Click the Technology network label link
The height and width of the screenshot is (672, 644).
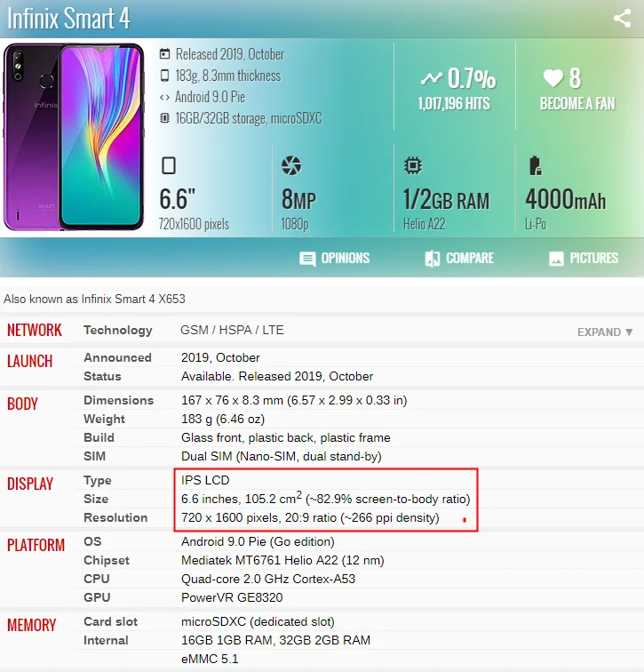pyautogui.click(x=118, y=330)
